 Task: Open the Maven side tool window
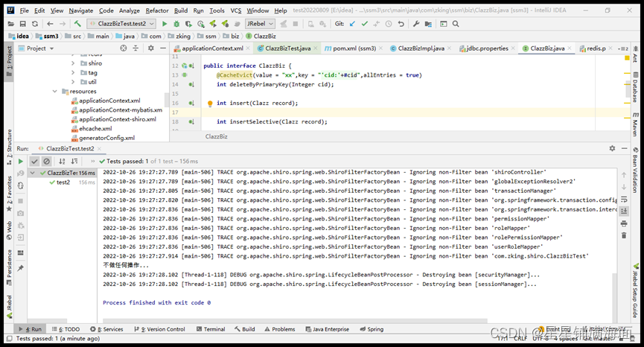point(636,124)
